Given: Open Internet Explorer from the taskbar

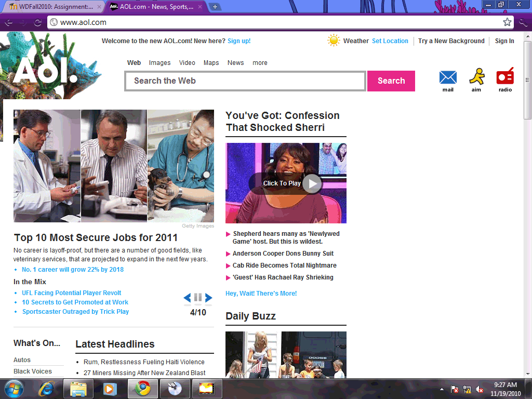Looking at the screenshot, I should [46, 388].
